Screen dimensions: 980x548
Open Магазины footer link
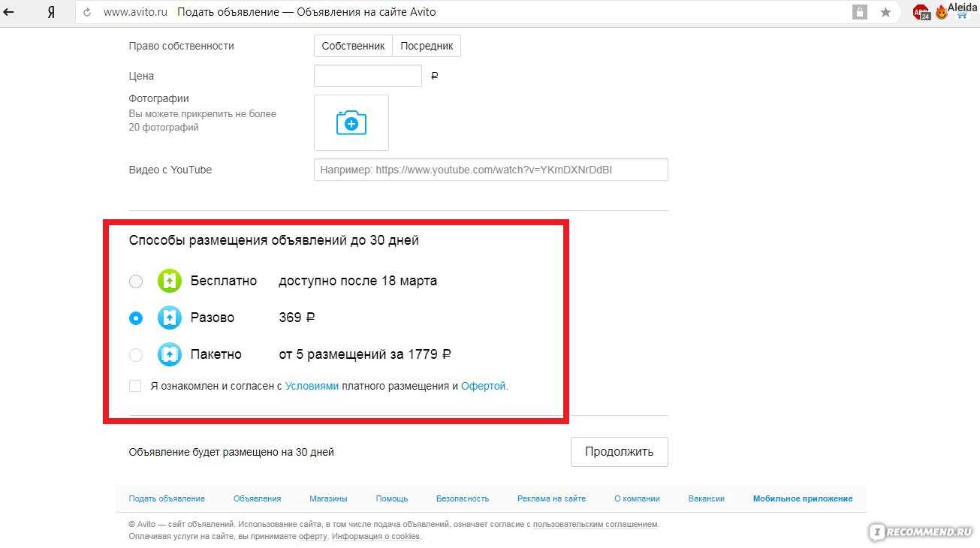[x=328, y=498]
